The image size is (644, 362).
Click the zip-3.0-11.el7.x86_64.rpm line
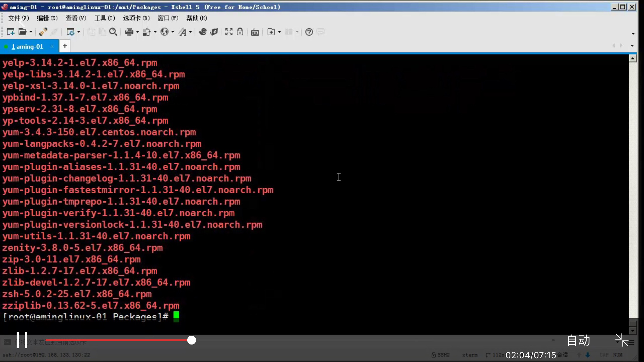[71, 259]
